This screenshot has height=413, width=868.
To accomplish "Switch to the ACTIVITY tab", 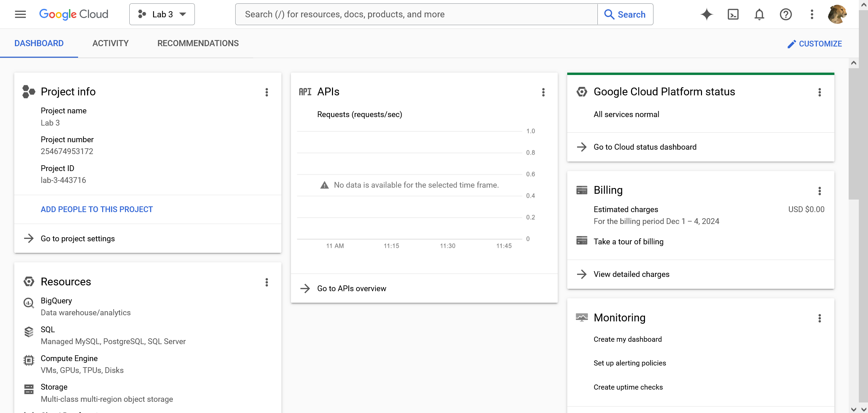I will click(110, 43).
